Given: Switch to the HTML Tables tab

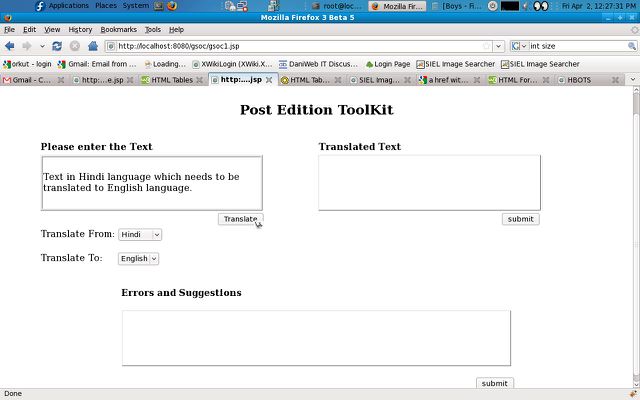Looking at the screenshot, I should click(172, 80).
